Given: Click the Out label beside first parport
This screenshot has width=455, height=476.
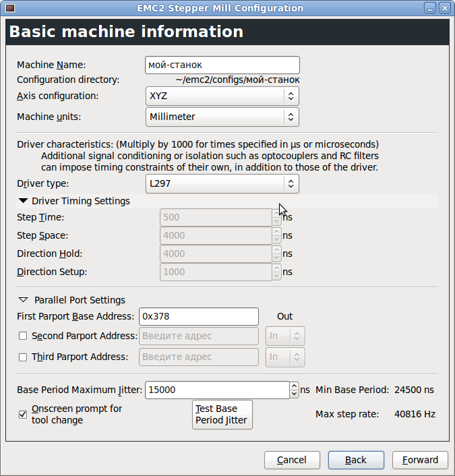Looking at the screenshot, I should click(x=284, y=317).
